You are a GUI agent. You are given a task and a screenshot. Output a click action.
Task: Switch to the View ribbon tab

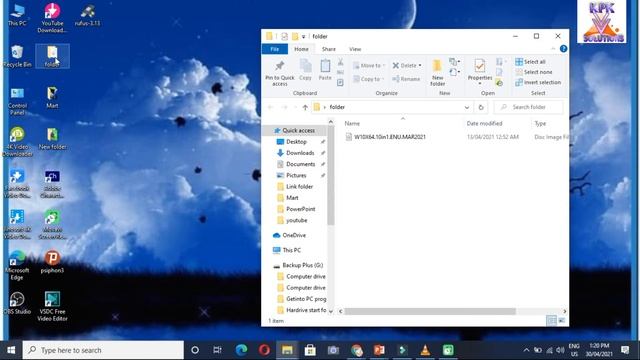[355, 49]
